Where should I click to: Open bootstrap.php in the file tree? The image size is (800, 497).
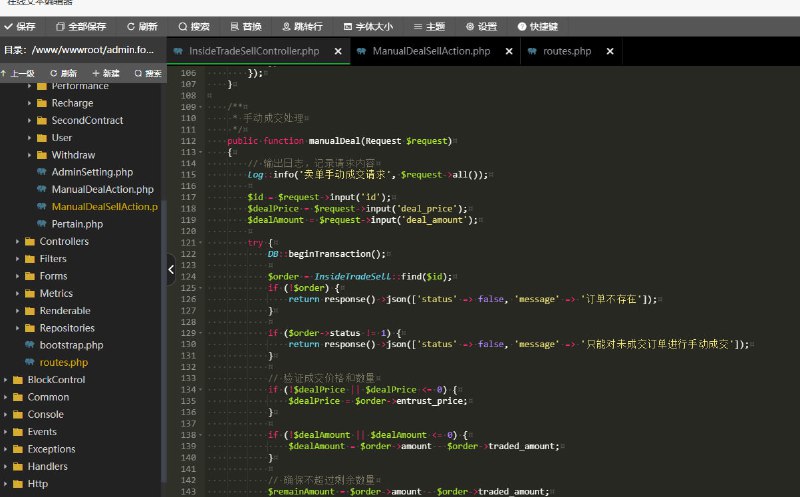71,345
